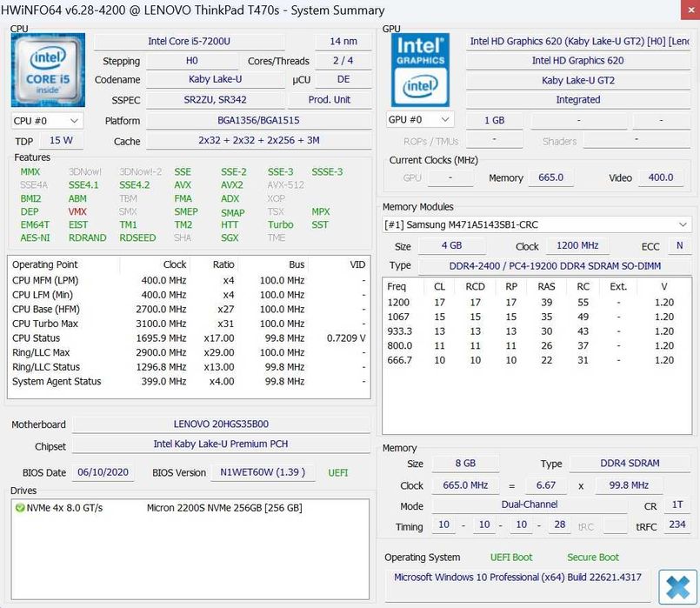Viewport: 700px width, 608px height.
Task: Click the 1200 MHz module clock value
Action: [x=577, y=246]
